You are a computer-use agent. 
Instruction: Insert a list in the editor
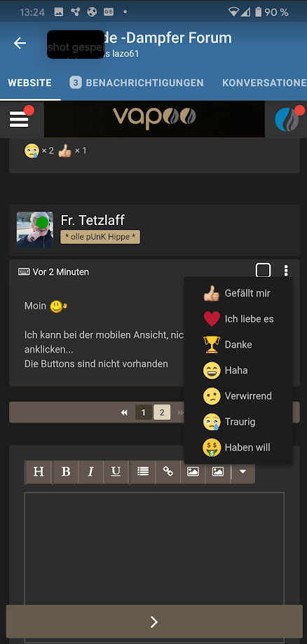click(143, 472)
